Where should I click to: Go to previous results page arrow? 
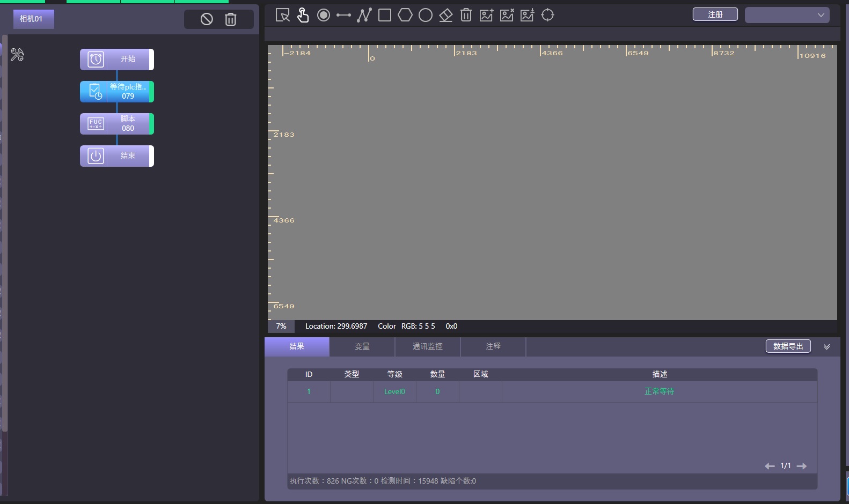coord(770,466)
